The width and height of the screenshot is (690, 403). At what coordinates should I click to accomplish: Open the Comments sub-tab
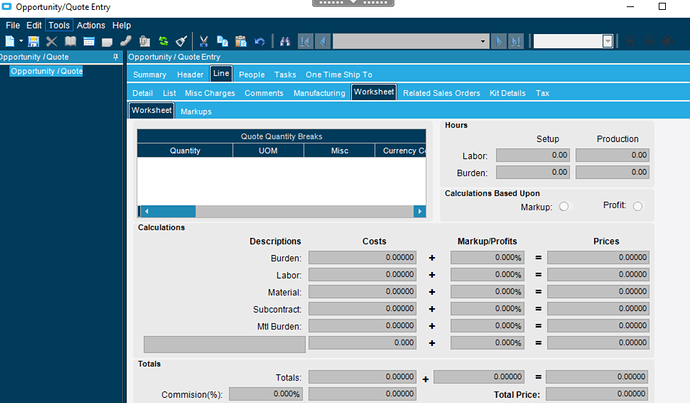click(264, 93)
